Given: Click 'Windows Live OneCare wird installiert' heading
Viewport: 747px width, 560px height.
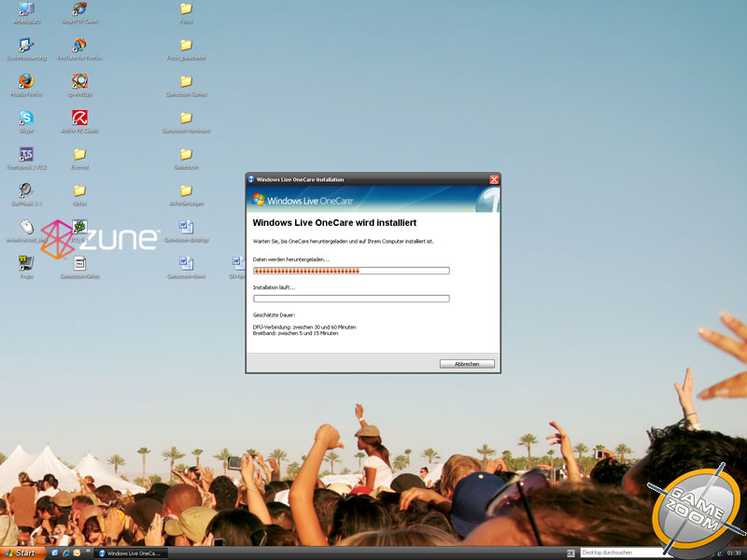Looking at the screenshot, I should coord(334,223).
